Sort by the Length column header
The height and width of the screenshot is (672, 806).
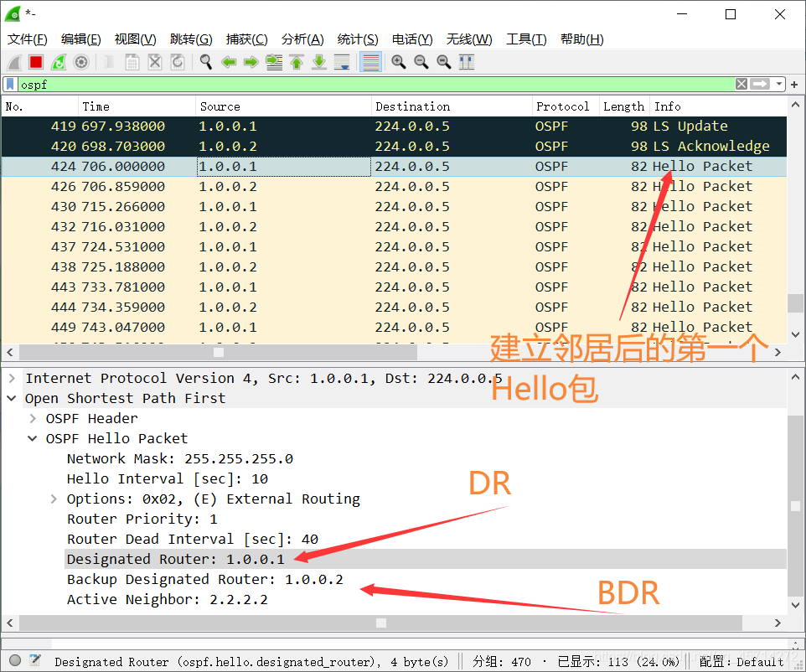[624, 106]
